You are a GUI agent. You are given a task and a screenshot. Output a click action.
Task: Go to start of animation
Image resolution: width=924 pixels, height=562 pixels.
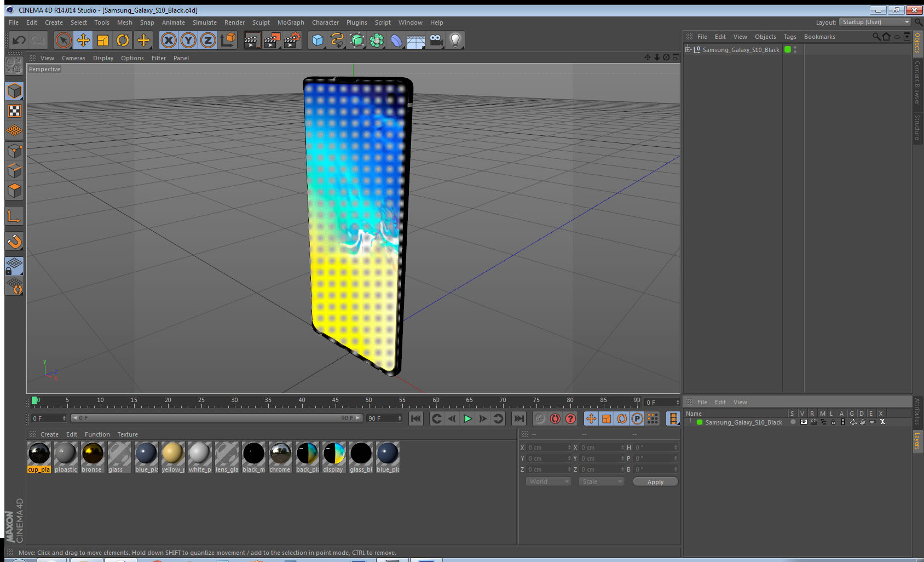(416, 418)
